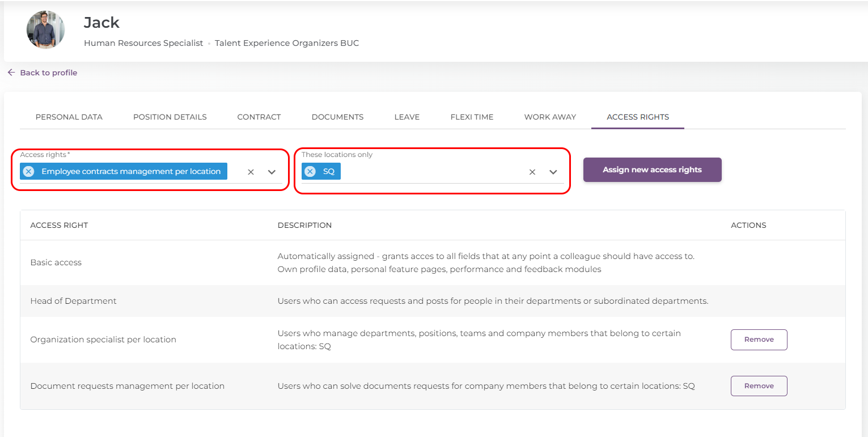This screenshot has height=437, width=868.
Task: Click the name Jack in header
Action: point(101,23)
